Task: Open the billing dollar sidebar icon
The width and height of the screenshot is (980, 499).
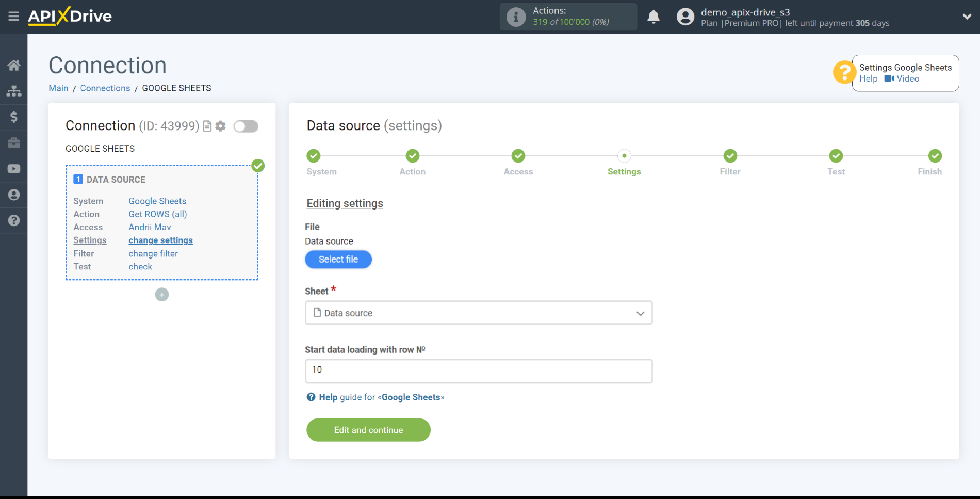Action: coord(14,117)
